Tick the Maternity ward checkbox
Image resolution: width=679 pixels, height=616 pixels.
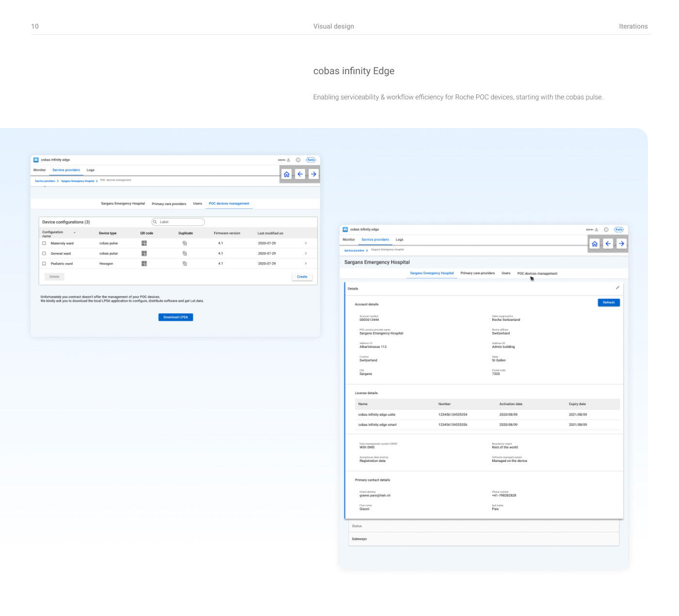(44, 243)
